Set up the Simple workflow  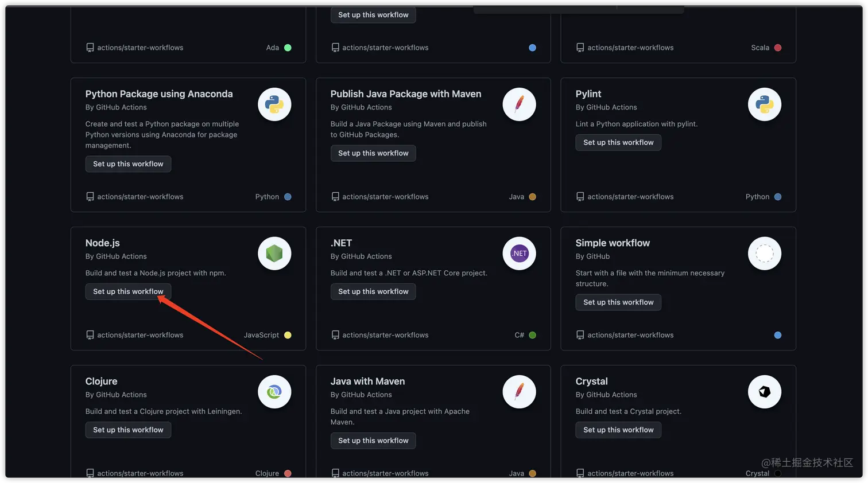618,302
